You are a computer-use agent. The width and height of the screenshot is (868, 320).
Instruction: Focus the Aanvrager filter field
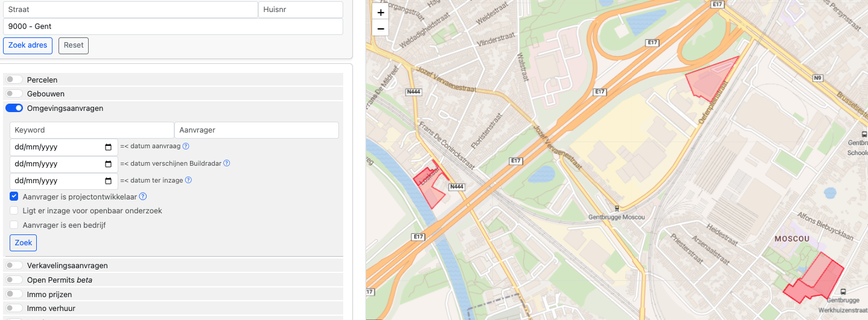[256, 130]
